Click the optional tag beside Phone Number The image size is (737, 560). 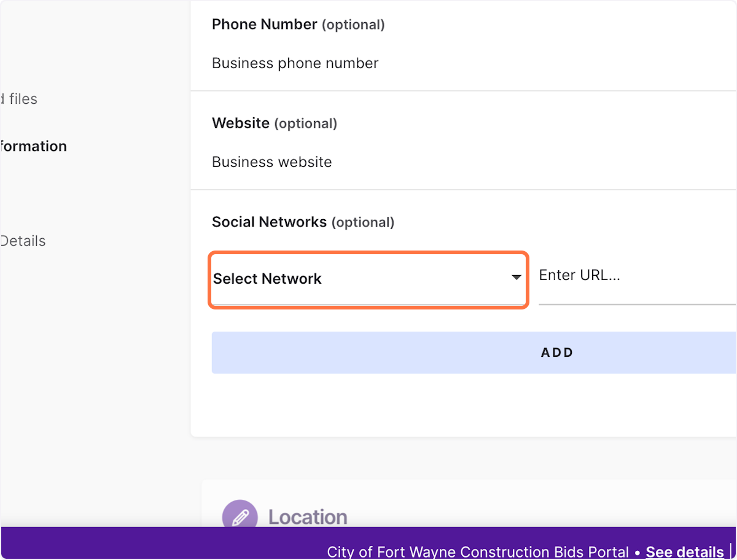point(353,25)
